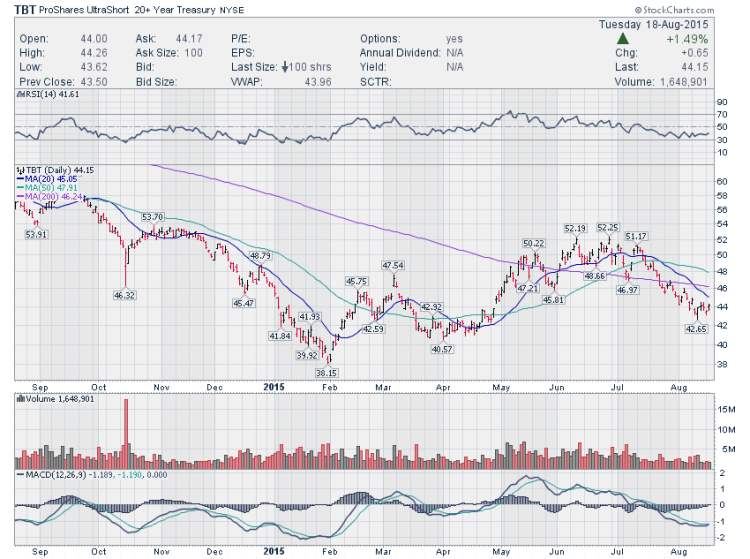Click the RSI panel icon before RSI(14)
Screen dimensions: 750x559
tap(19, 94)
